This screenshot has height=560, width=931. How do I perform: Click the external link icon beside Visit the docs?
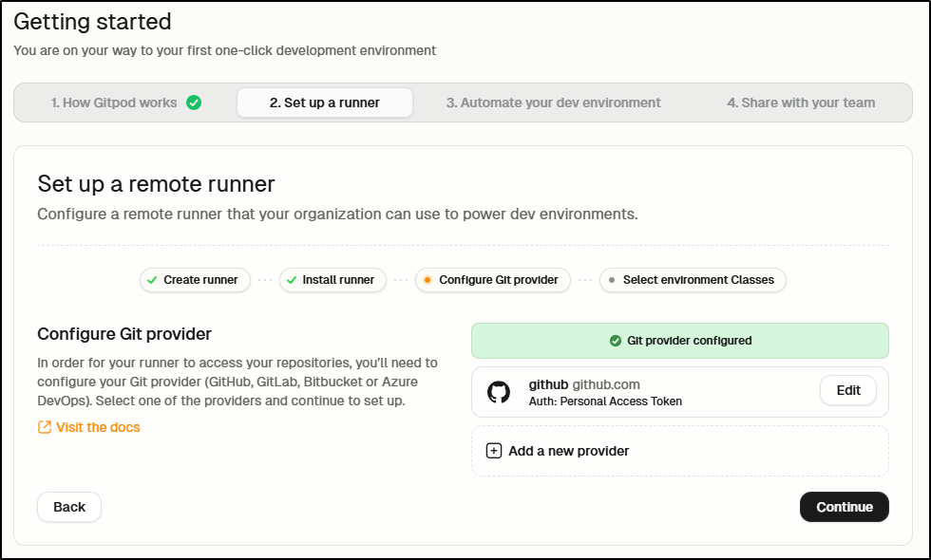click(45, 427)
